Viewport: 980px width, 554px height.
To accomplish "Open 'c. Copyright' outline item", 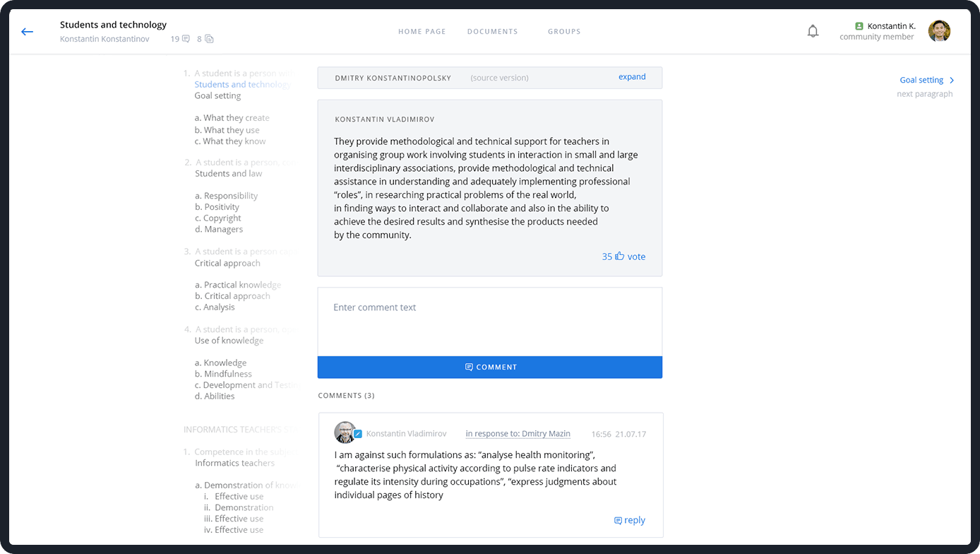I will coord(218,218).
